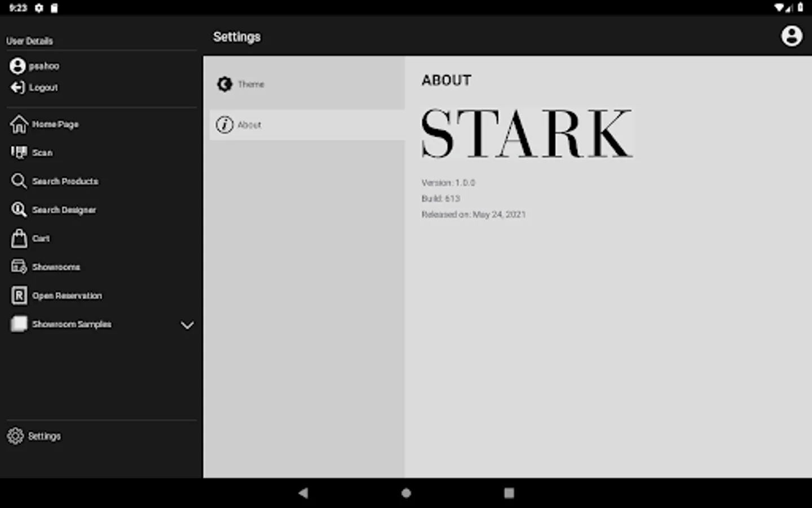Click the Theme palette icon

[224, 84]
